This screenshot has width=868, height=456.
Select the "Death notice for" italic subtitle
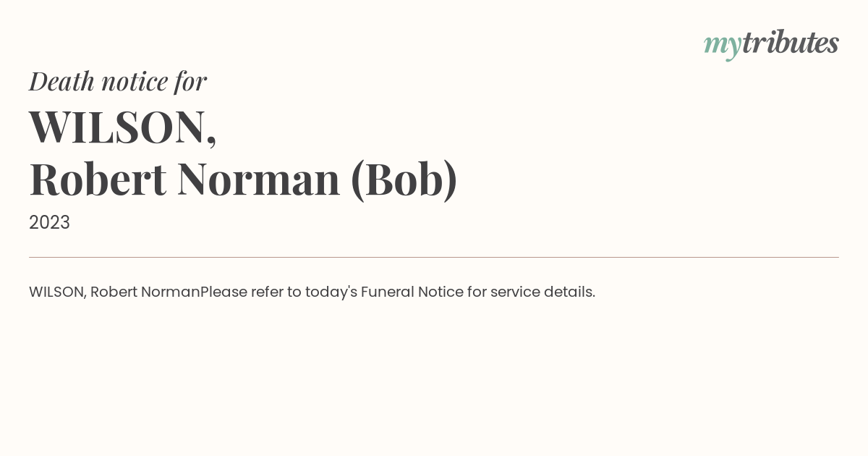pos(118,81)
